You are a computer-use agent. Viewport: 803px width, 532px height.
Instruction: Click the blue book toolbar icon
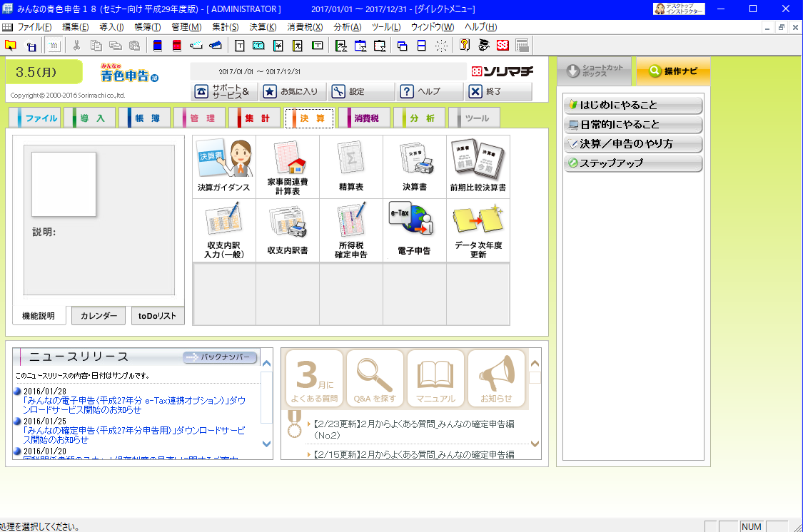click(x=158, y=46)
